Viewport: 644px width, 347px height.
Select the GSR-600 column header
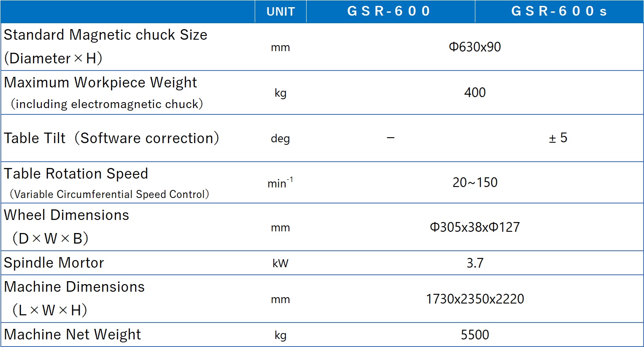click(x=389, y=11)
